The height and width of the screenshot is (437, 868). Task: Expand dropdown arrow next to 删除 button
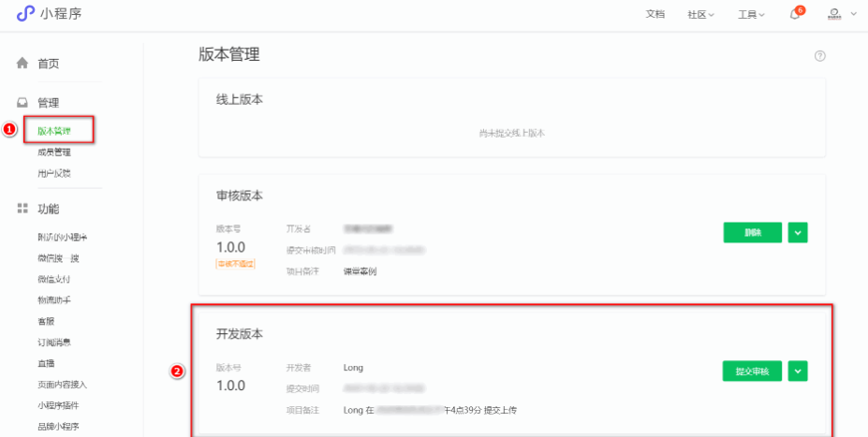click(x=798, y=232)
